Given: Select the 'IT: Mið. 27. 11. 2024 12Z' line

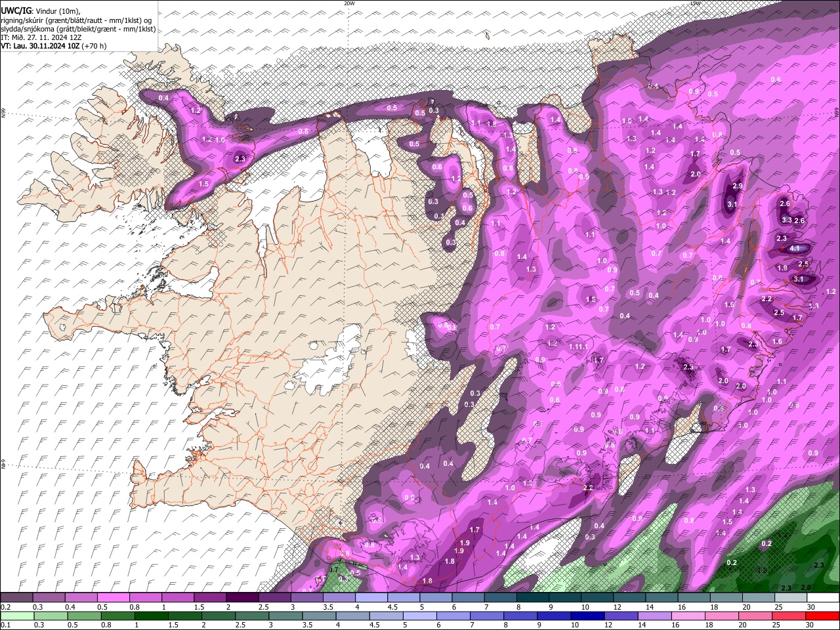Looking at the screenshot, I should 41,37.
